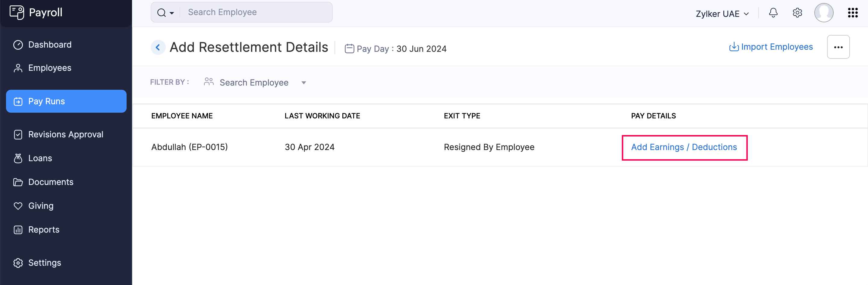868x285 pixels.
Task: Expand the Search Employee filter dropdown
Action: point(303,83)
